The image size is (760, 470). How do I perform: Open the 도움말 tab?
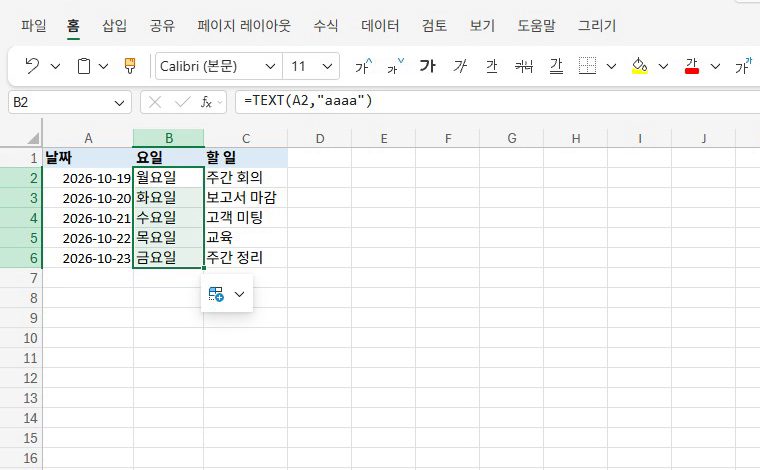[x=536, y=25]
